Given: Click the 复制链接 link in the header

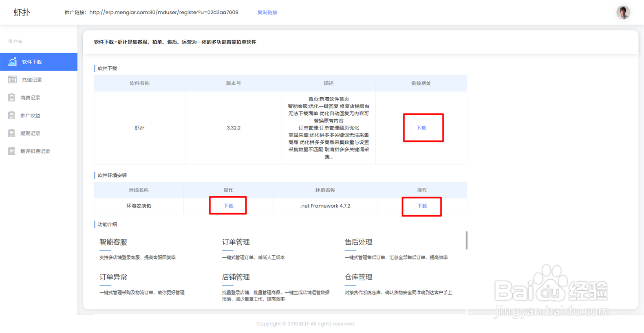Looking at the screenshot, I should pos(267,13).
